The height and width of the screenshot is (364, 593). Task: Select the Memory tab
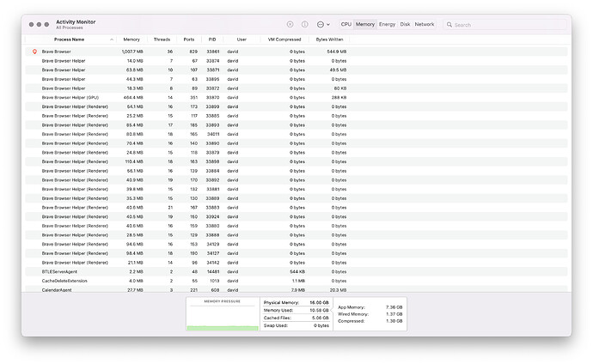coord(365,24)
